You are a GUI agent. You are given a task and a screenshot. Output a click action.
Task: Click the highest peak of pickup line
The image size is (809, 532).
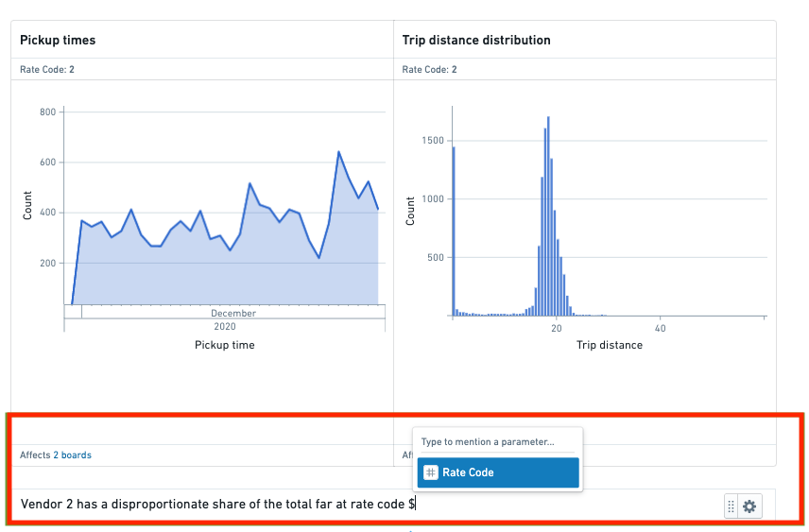(x=338, y=152)
